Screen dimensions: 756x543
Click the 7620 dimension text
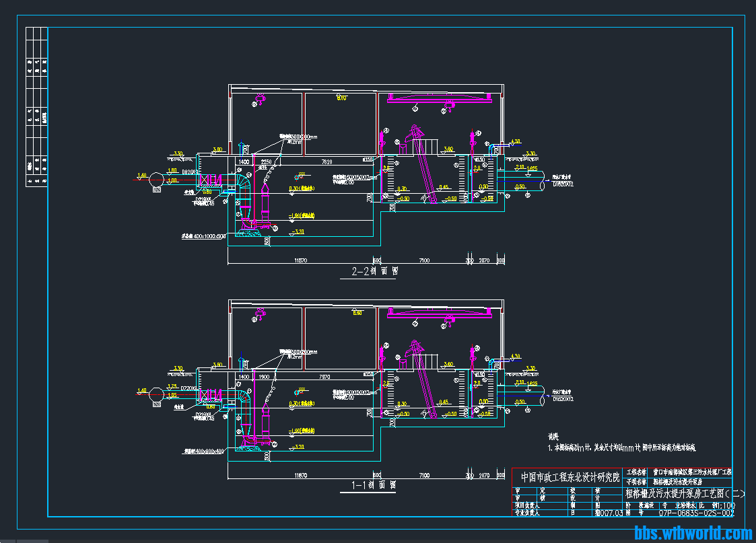pyautogui.click(x=327, y=162)
